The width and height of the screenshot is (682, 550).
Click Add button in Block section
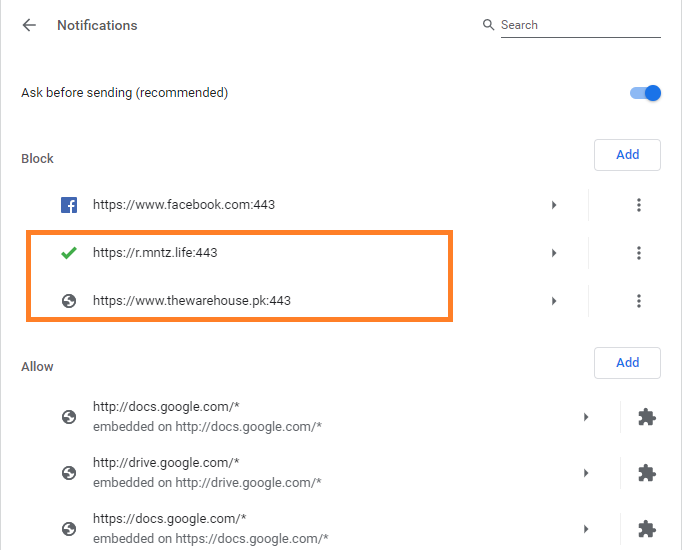[x=627, y=155]
